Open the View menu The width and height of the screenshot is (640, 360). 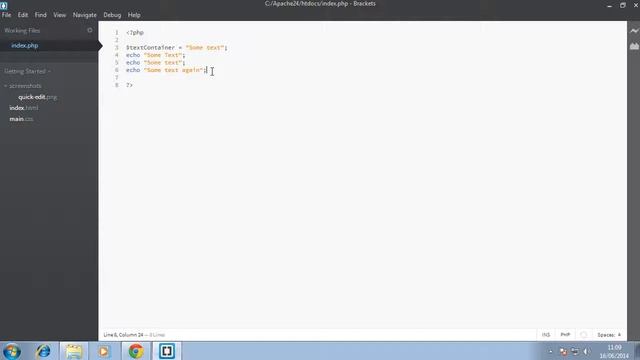(x=60, y=15)
